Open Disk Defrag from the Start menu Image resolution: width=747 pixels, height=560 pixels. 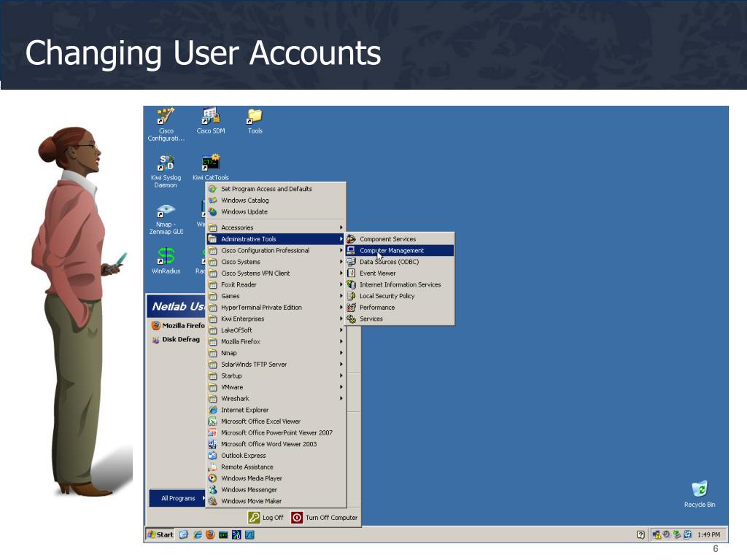(x=176, y=340)
